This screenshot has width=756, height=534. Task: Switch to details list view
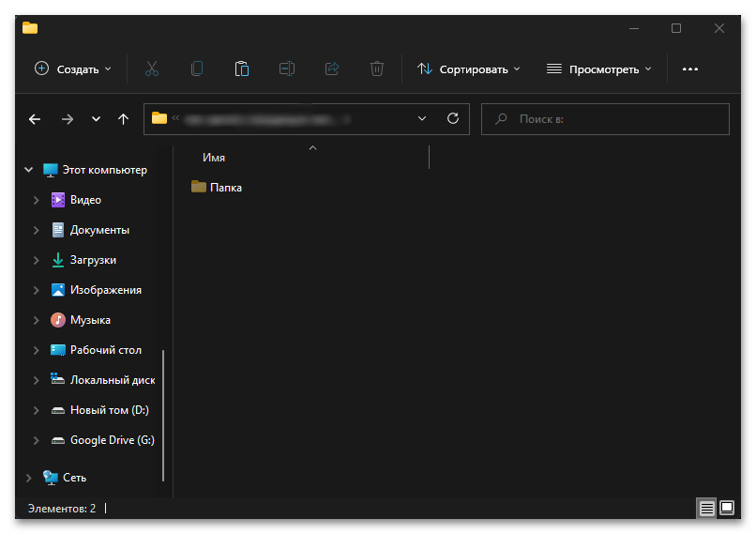click(706, 509)
